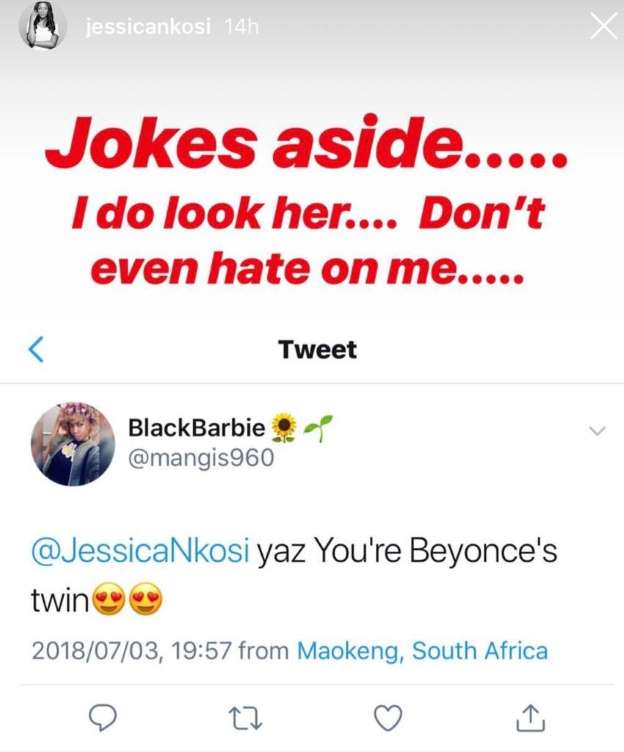Like the tweet with the heart icon
Screen dimensions: 624x752
click(387, 716)
